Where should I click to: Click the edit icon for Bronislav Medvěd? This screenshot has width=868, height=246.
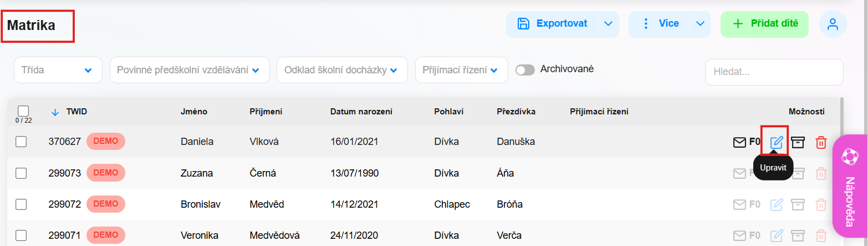point(777,204)
